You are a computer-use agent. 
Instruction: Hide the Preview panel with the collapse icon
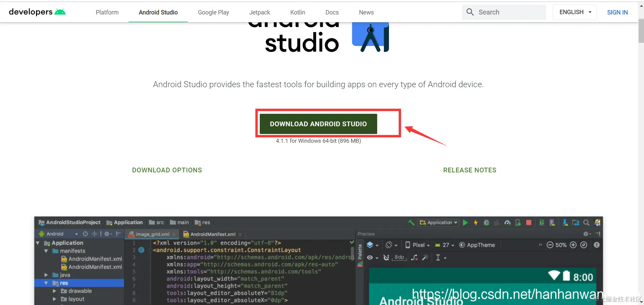(598, 234)
